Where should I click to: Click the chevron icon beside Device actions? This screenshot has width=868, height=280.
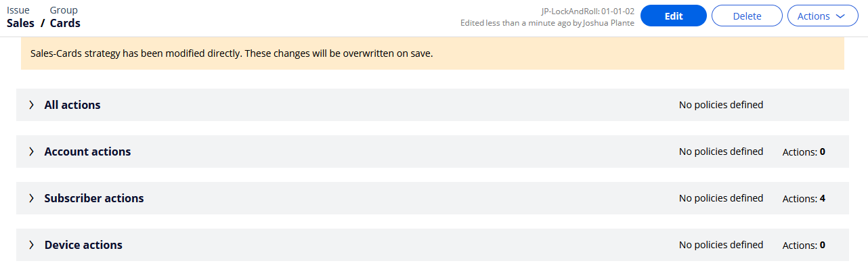pos(31,245)
